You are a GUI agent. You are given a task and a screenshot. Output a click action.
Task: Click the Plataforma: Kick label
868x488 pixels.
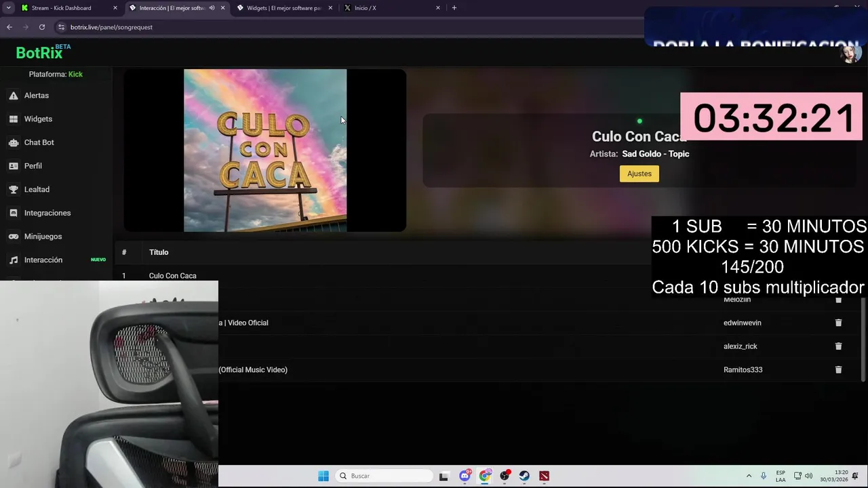pos(56,75)
